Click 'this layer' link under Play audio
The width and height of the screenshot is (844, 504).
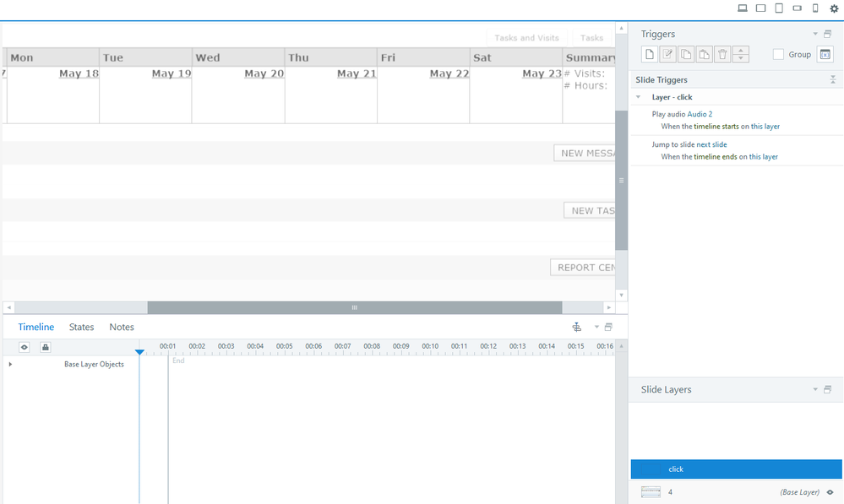765,127
